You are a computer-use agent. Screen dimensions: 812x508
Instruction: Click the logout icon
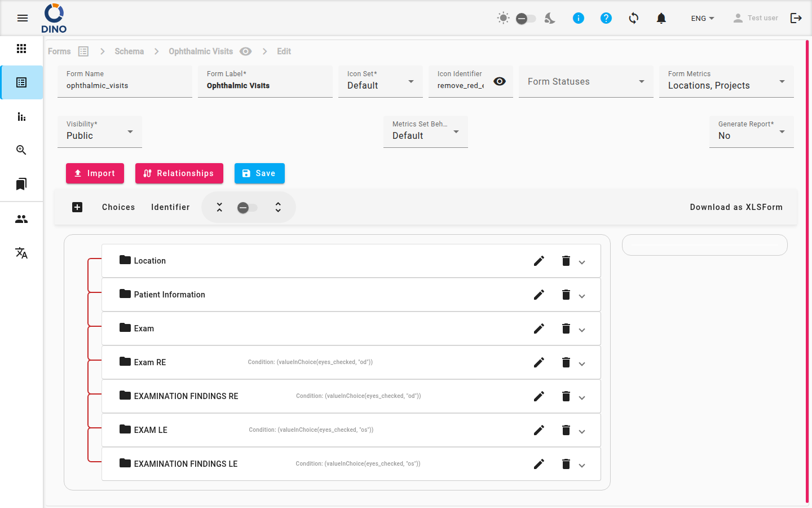[x=796, y=18]
